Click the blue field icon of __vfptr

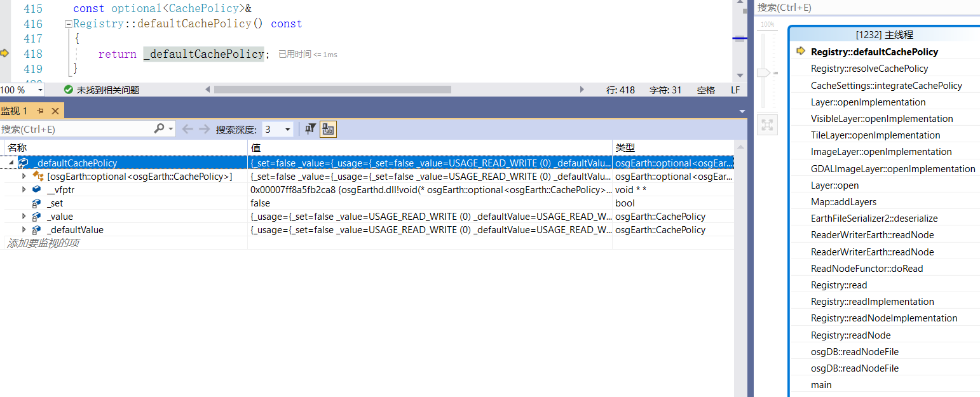click(37, 189)
